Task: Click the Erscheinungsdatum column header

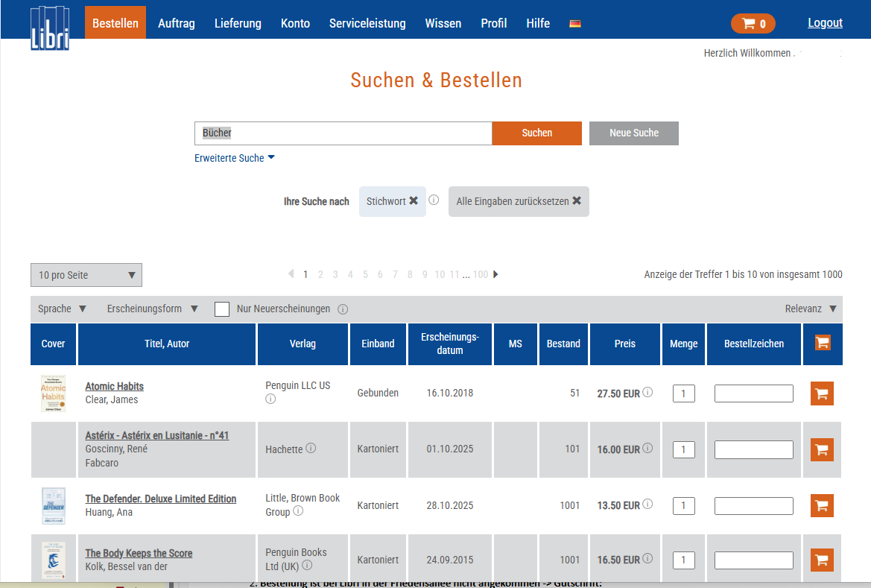Action: tap(450, 344)
